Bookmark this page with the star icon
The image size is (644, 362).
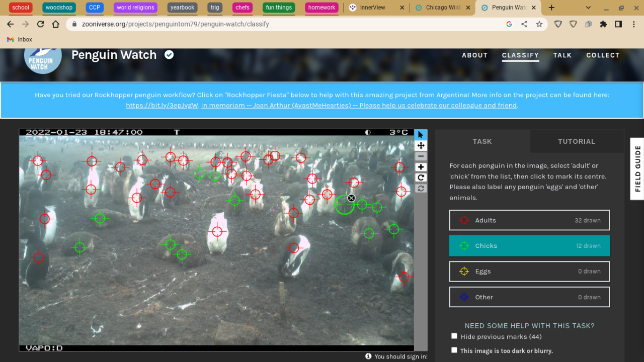tap(539, 24)
